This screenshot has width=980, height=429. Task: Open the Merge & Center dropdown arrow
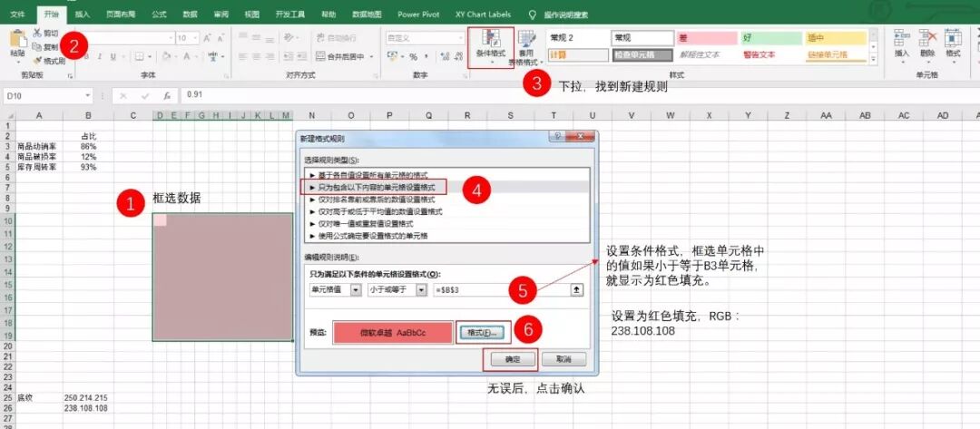(371, 56)
